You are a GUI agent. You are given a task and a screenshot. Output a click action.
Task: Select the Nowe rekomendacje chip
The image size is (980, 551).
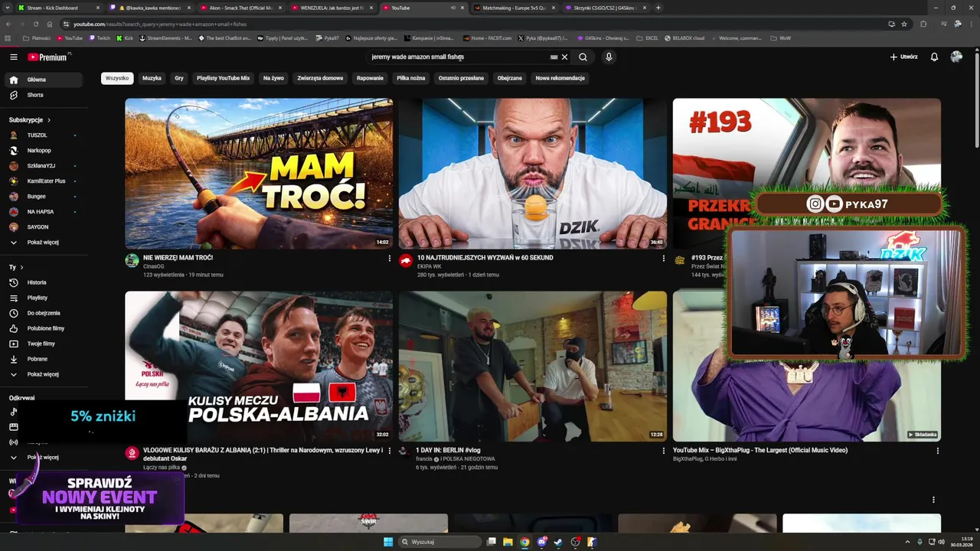(560, 78)
